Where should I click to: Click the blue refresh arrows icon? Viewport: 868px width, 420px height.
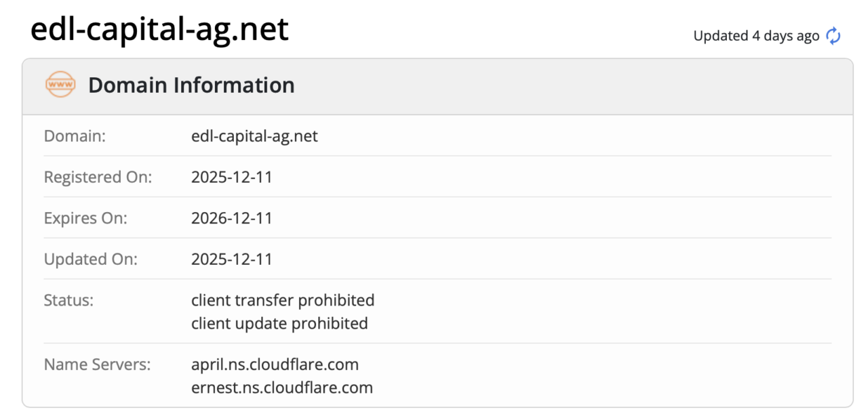coord(833,36)
